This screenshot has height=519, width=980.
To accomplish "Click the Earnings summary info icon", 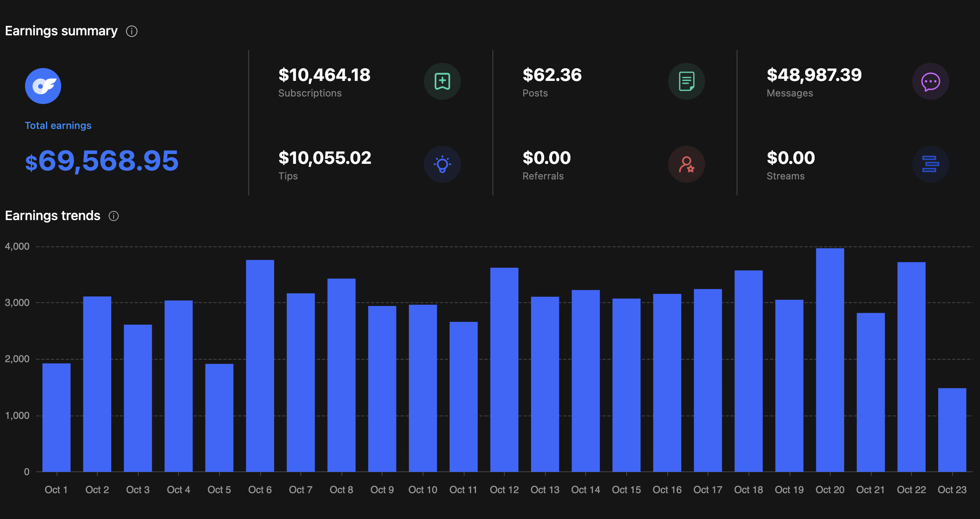I will 131,31.
